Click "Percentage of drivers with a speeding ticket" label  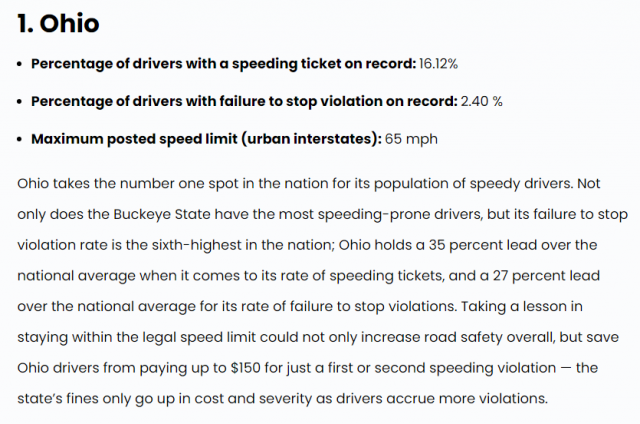(186, 64)
